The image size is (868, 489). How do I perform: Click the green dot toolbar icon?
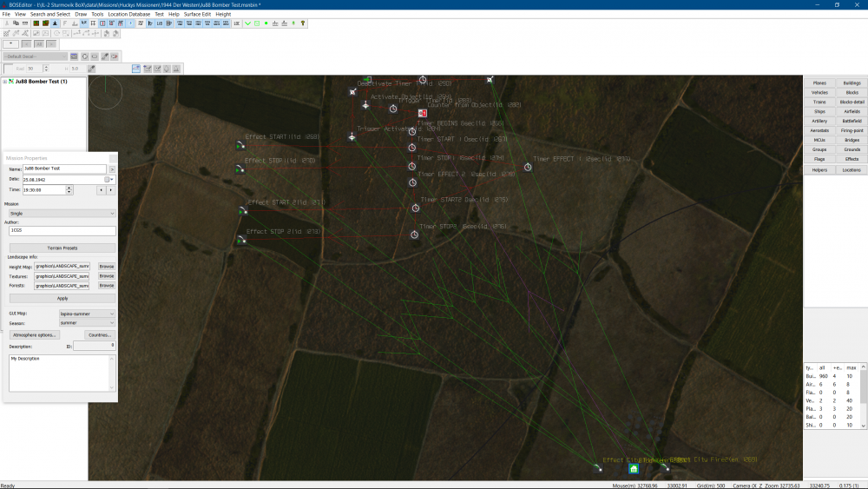266,23
